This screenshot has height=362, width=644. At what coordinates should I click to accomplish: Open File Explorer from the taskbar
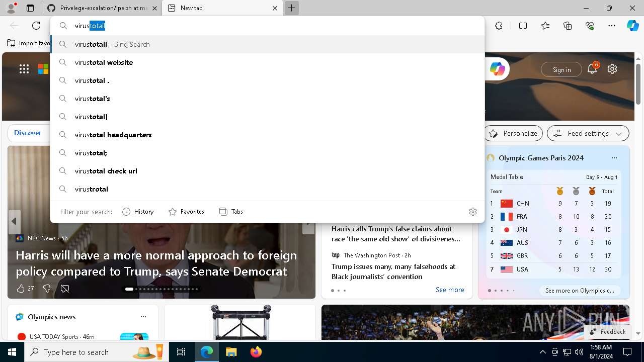click(231, 352)
